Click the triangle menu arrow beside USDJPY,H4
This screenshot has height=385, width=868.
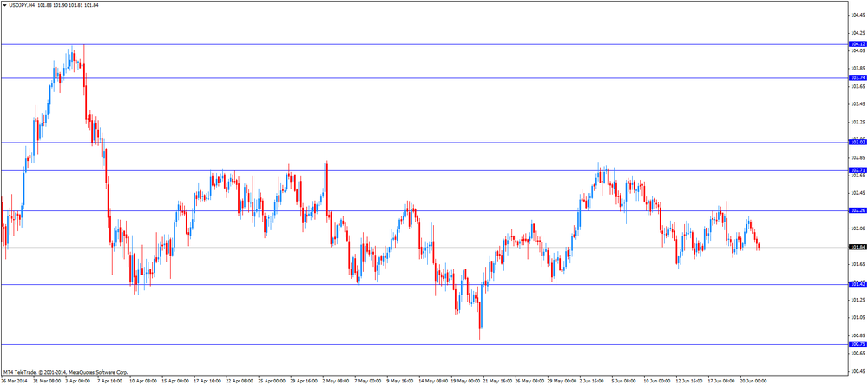(5, 4)
